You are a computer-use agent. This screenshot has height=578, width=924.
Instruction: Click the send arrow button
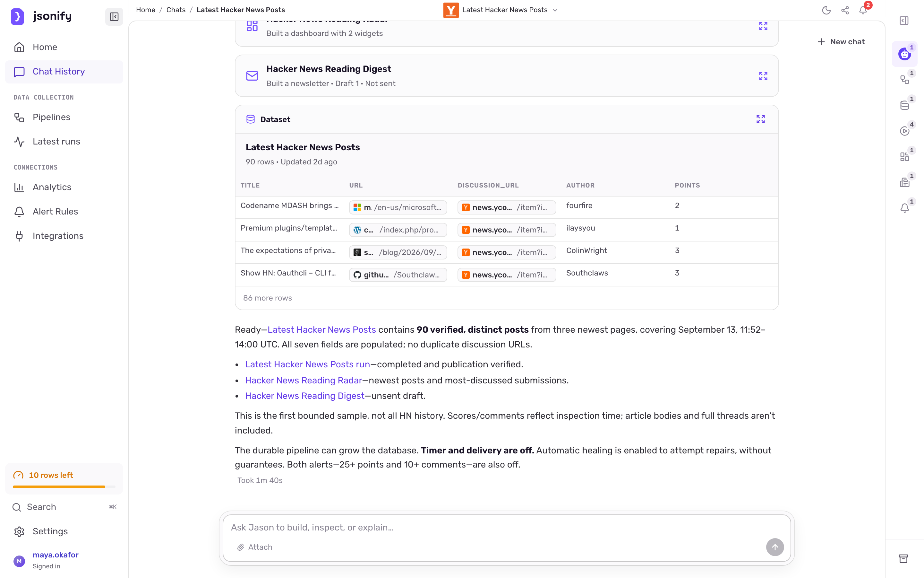coord(775,547)
